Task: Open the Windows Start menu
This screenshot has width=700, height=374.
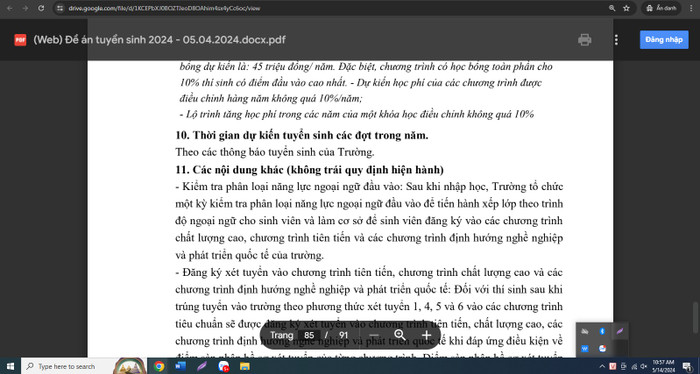Action: coord(10,366)
